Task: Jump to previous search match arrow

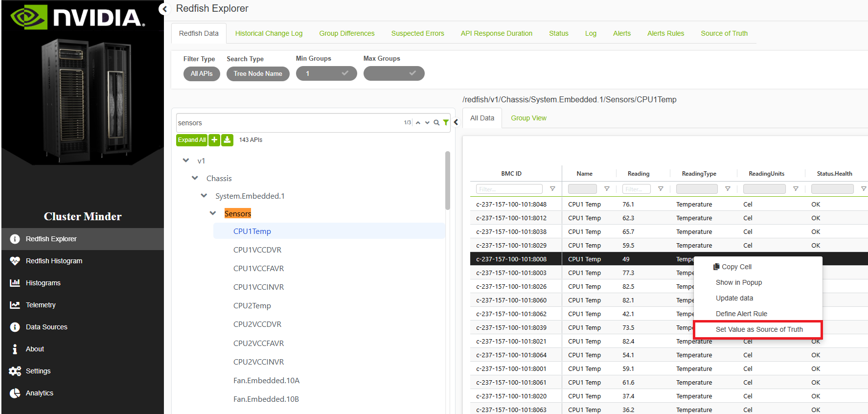Action: (x=418, y=123)
